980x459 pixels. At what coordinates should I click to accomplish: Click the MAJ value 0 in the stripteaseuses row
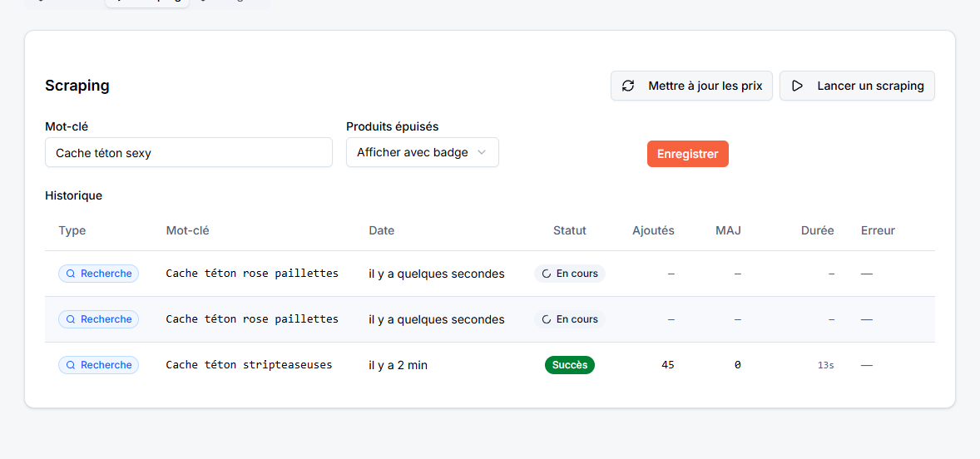click(738, 365)
